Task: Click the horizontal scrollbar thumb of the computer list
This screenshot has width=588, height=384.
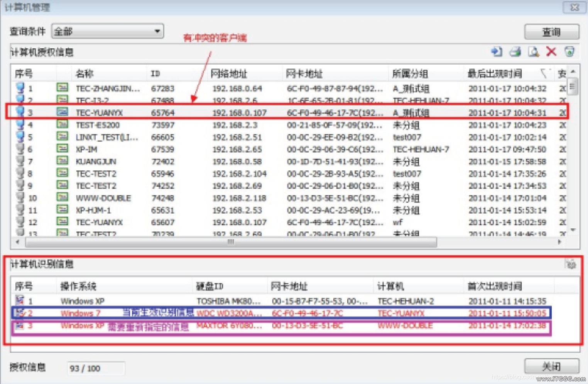Action: pos(231,242)
